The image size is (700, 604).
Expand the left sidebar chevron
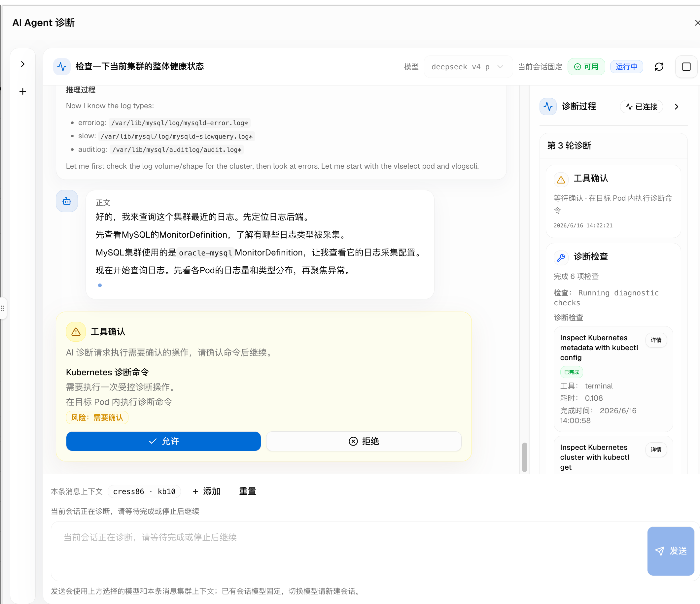(x=23, y=64)
